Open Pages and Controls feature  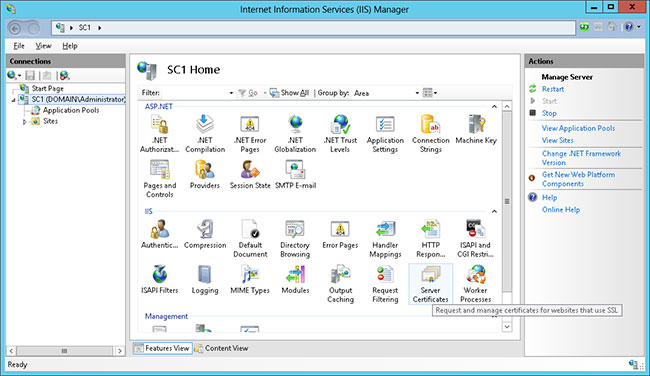[160, 179]
